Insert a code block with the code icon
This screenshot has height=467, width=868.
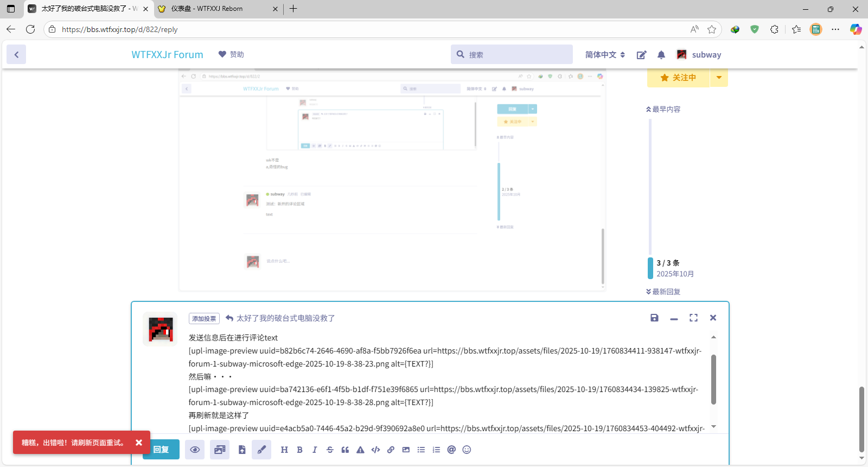click(375, 450)
